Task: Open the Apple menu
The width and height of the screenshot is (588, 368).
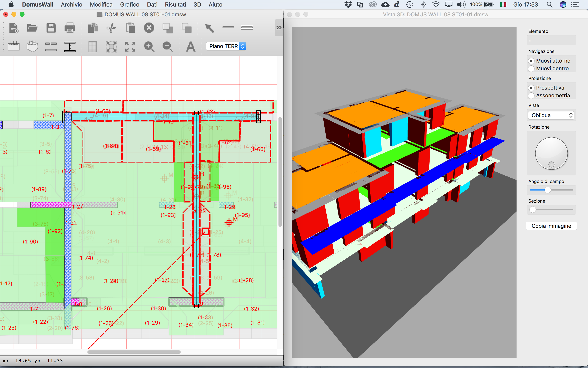Action: tap(11, 4)
